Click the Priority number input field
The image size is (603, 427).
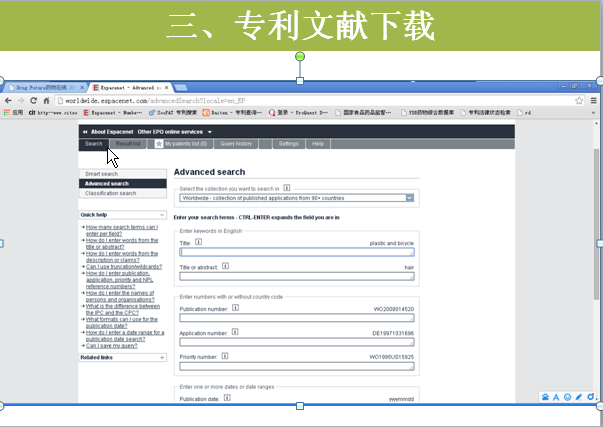click(x=297, y=366)
